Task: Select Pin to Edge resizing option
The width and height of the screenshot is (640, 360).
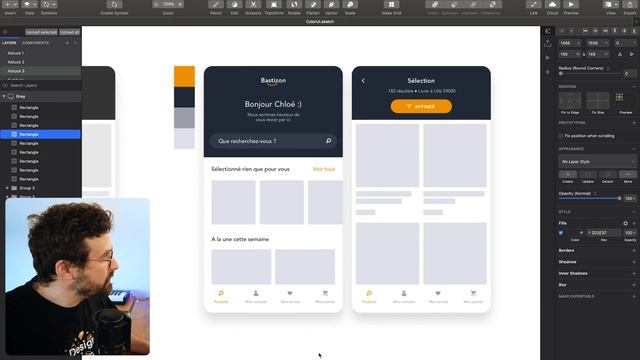Action: tap(570, 101)
